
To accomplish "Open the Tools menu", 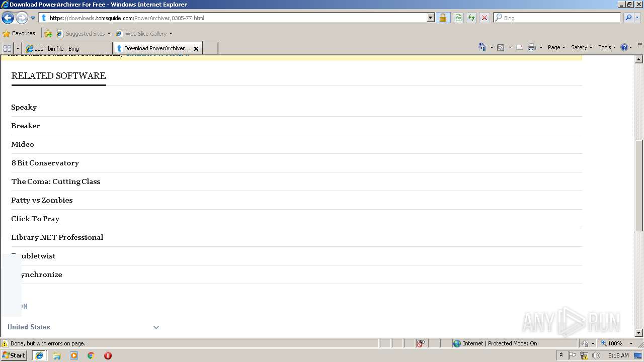I will [607, 47].
